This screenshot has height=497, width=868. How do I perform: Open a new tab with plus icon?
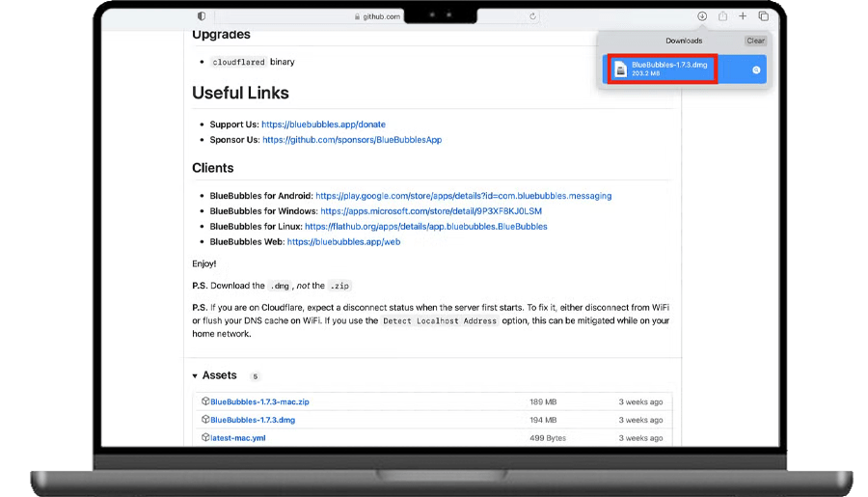[743, 16]
